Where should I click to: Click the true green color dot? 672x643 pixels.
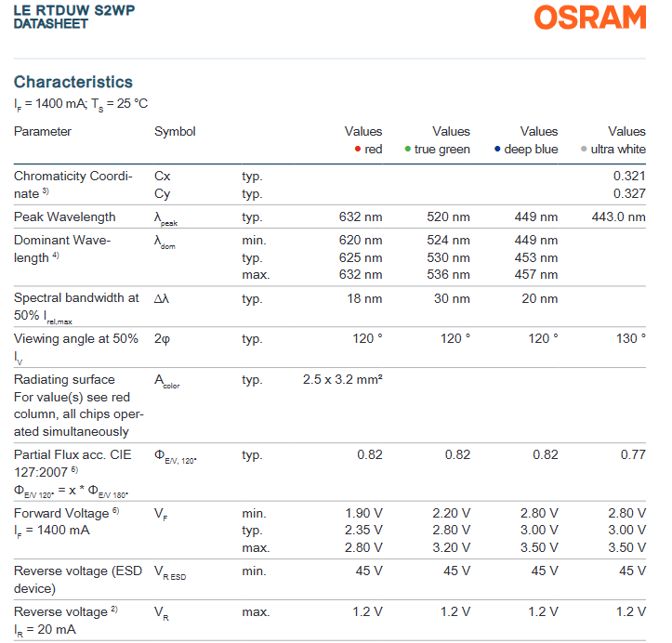pos(408,149)
